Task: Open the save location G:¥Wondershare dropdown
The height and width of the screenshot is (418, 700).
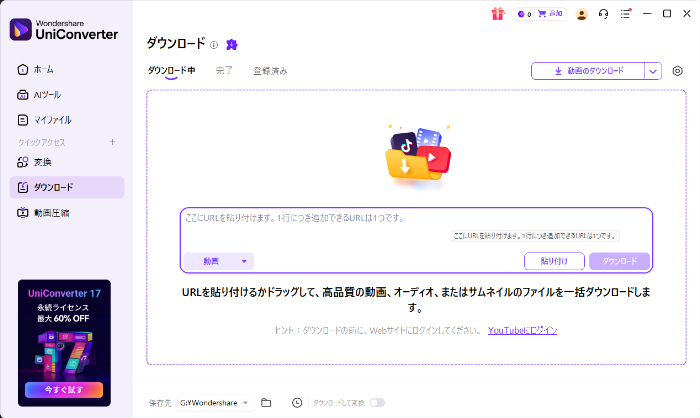Action: (216, 403)
